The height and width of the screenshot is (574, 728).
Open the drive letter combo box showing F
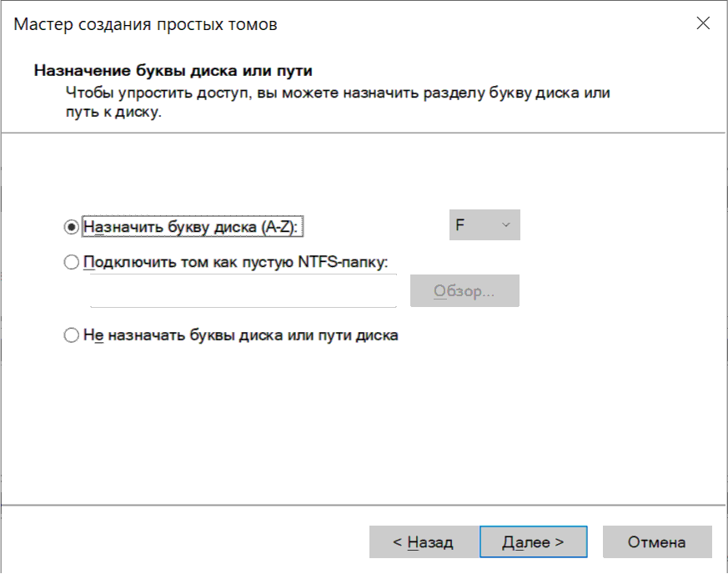pyautogui.click(x=484, y=224)
